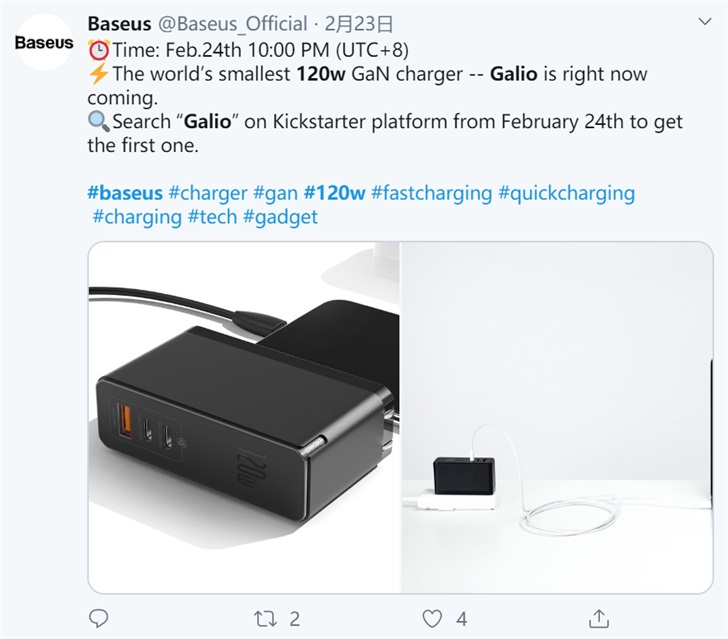Open the #120w hashtag

point(334,192)
